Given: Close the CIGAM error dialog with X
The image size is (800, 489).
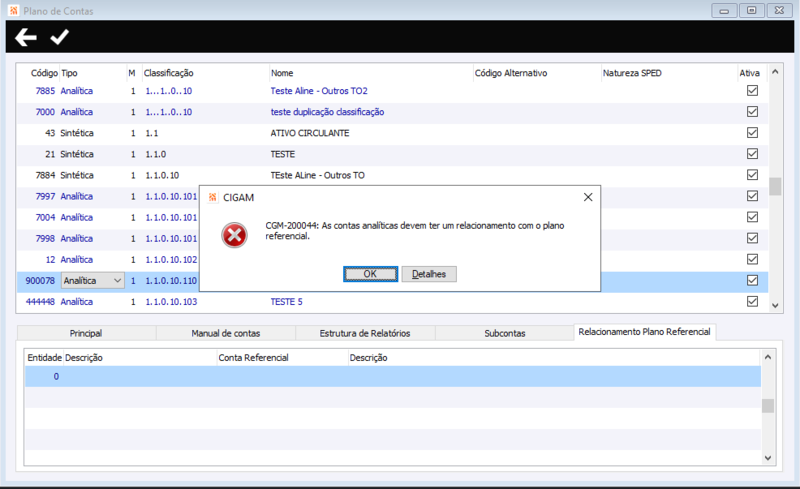Looking at the screenshot, I should 588,197.
